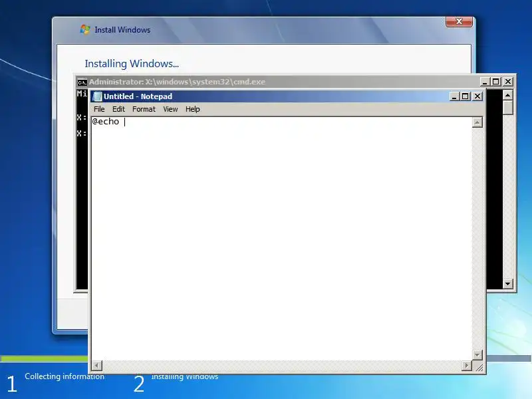Viewport: 532px width, 399px height.
Task: Click Notepad horizontal scrollbar right arrow
Action: tap(467, 365)
